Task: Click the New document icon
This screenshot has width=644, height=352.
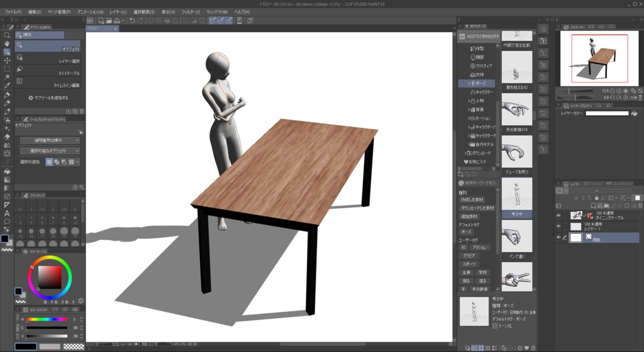Action: click(101, 20)
